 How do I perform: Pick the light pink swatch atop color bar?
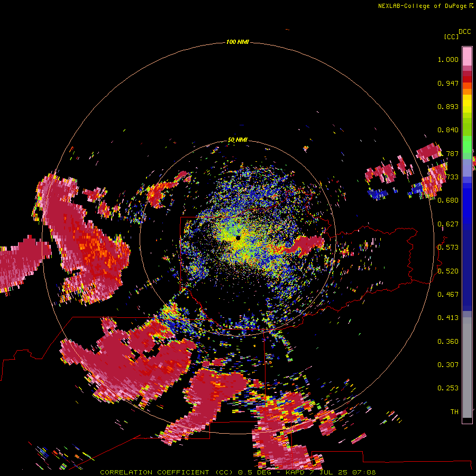click(x=467, y=56)
